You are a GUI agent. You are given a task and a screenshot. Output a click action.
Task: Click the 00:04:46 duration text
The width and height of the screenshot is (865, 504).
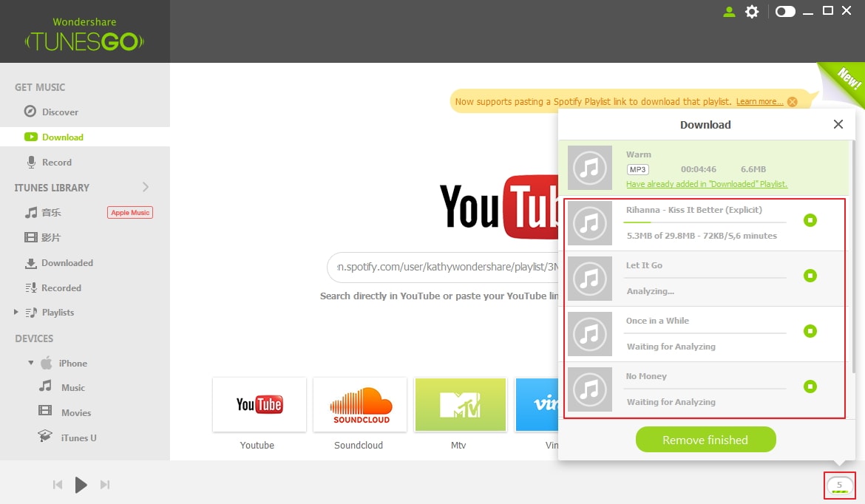(699, 169)
